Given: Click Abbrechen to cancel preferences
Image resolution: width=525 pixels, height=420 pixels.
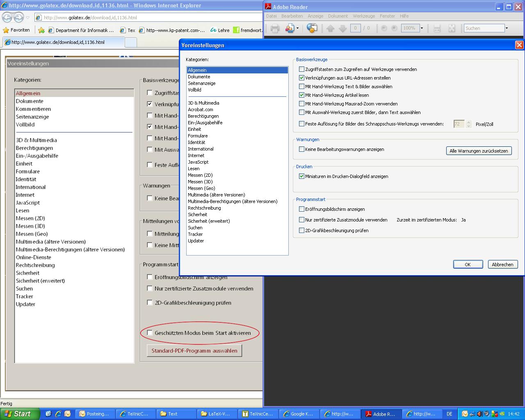Looking at the screenshot, I should (x=502, y=265).
